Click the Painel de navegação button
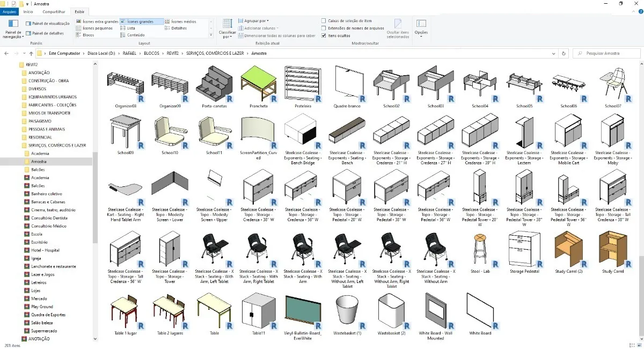This screenshot has width=644, height=349. tap(13, 29)
